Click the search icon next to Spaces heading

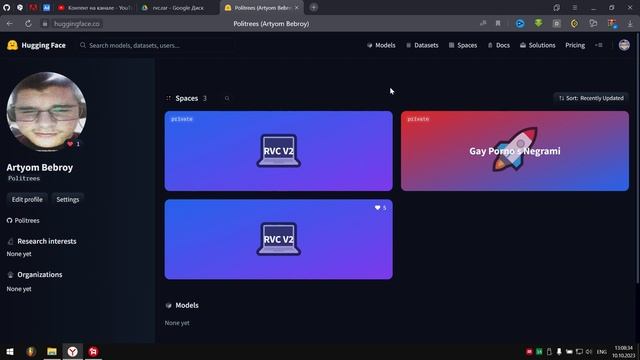[x=227, y=98]
